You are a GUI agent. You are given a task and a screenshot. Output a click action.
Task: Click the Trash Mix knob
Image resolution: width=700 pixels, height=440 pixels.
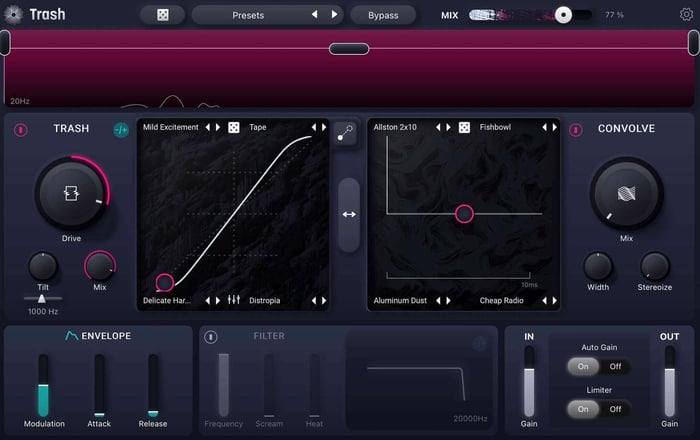(x=100, y=266)
